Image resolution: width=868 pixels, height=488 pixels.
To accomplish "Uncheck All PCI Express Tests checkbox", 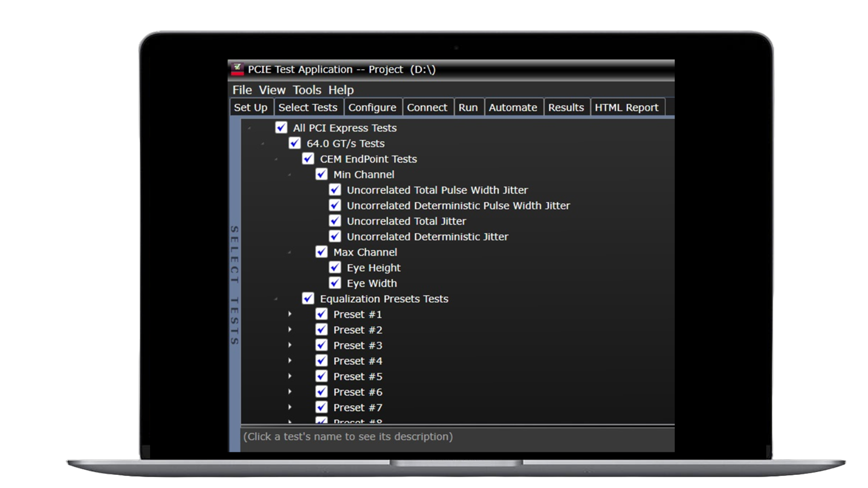I will coord(281,127).
